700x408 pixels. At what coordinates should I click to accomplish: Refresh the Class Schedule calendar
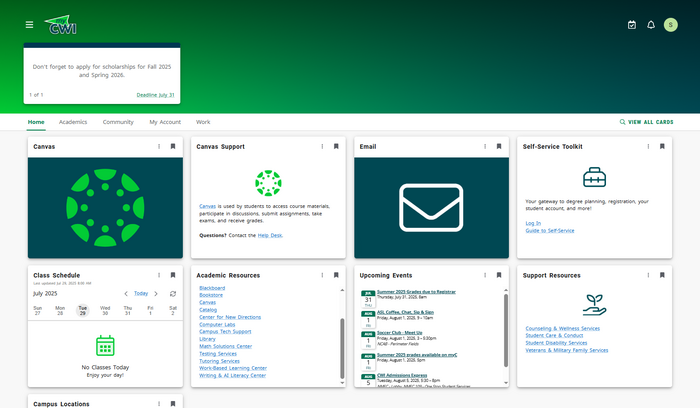coord(173,294)
